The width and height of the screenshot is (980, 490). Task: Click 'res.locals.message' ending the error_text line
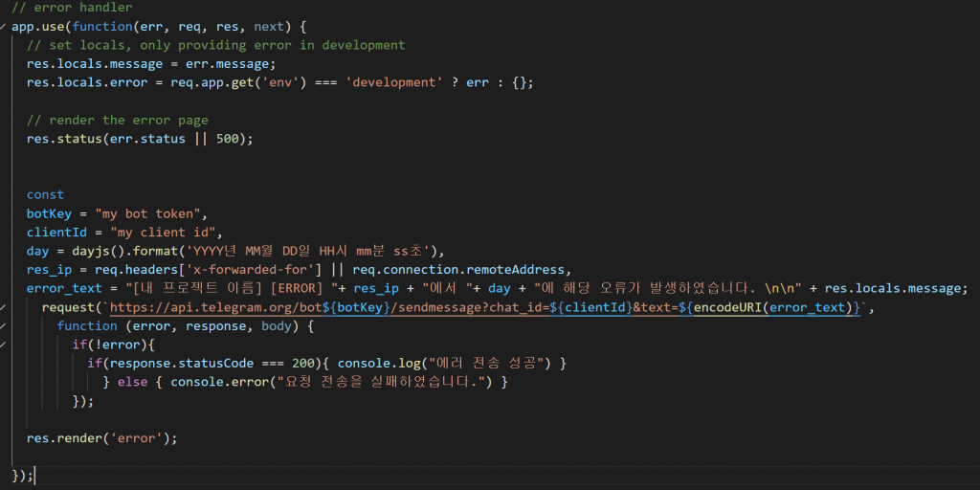click(892, 288)
